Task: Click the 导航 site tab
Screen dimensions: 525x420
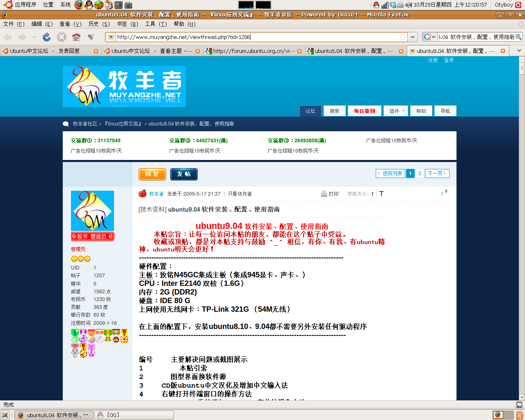Action: 445,111
